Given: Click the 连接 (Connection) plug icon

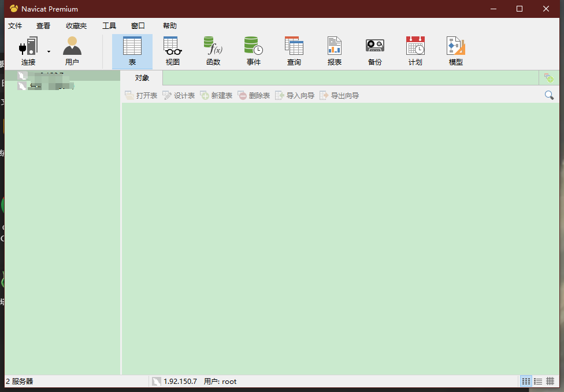Looking at the screenshot, I should (x=28, y=47).
